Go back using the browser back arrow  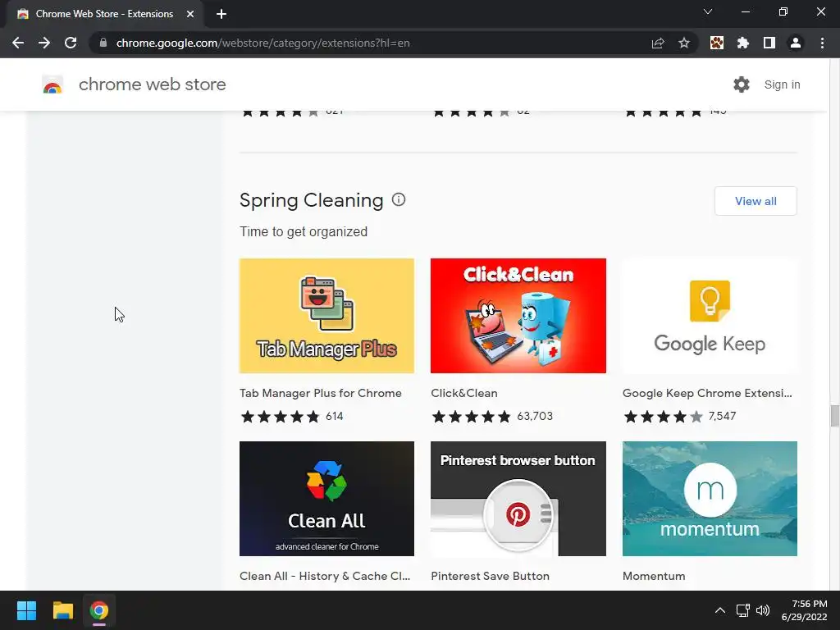click(x=18, y=43)
